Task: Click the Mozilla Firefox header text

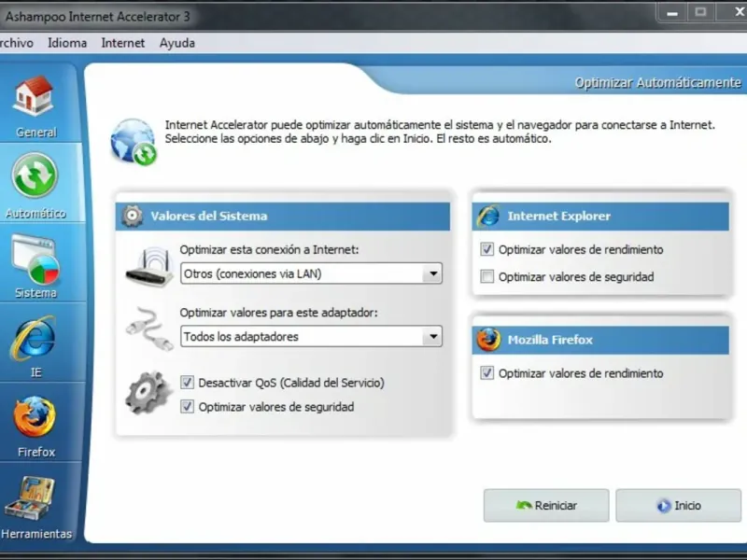Action: 550,340
